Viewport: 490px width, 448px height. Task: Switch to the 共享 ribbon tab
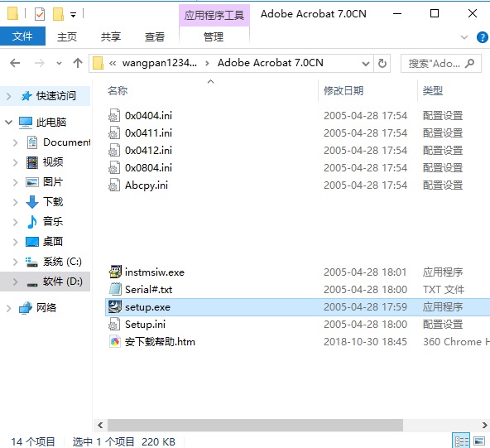pos(111,37)
